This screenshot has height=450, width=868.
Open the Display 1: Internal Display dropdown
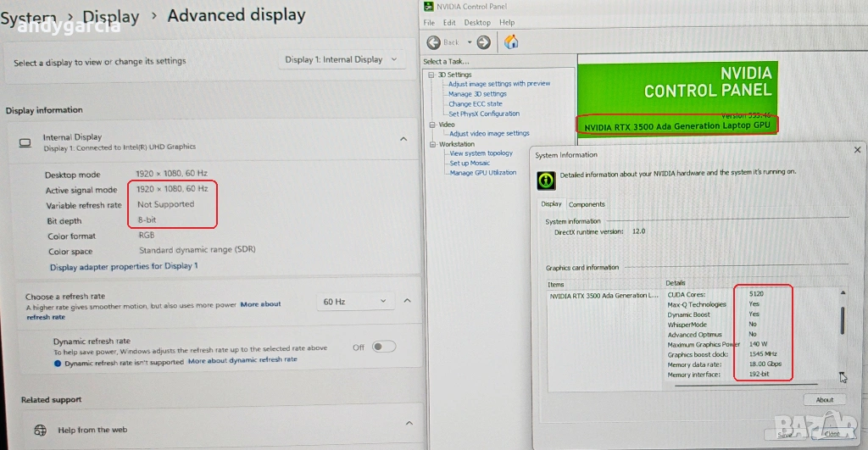click(x=342, y=60)
